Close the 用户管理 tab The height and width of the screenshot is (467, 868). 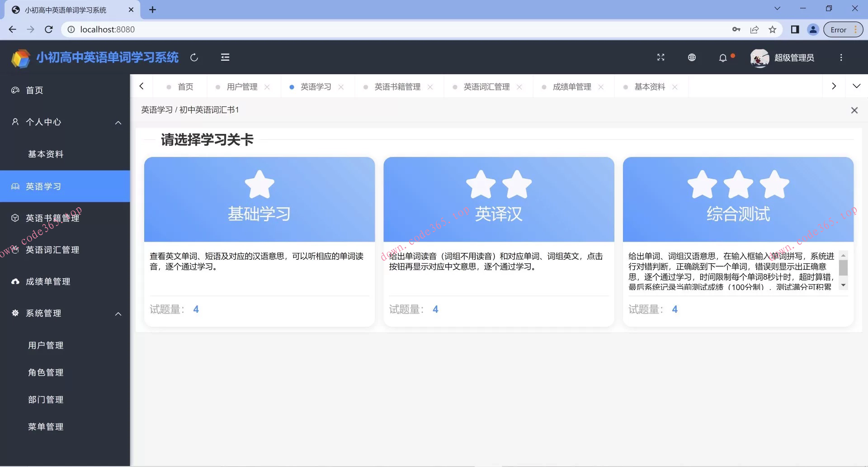point(268,86)
